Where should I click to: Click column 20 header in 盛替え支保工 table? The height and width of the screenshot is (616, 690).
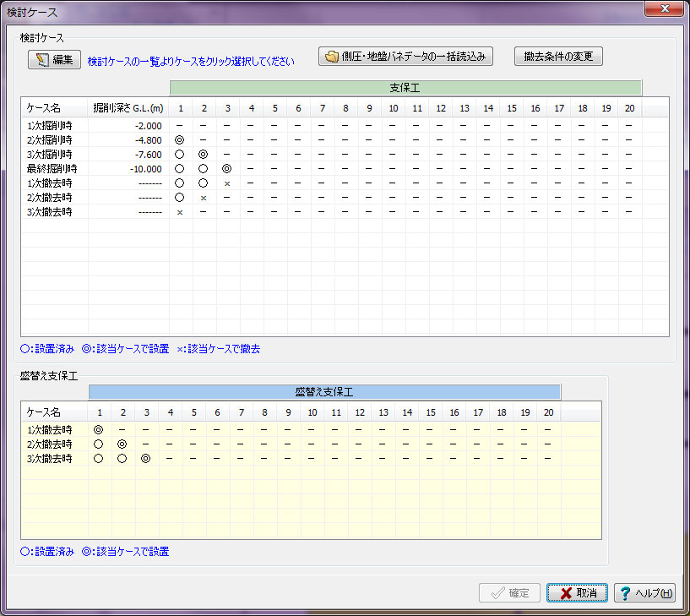548,412
